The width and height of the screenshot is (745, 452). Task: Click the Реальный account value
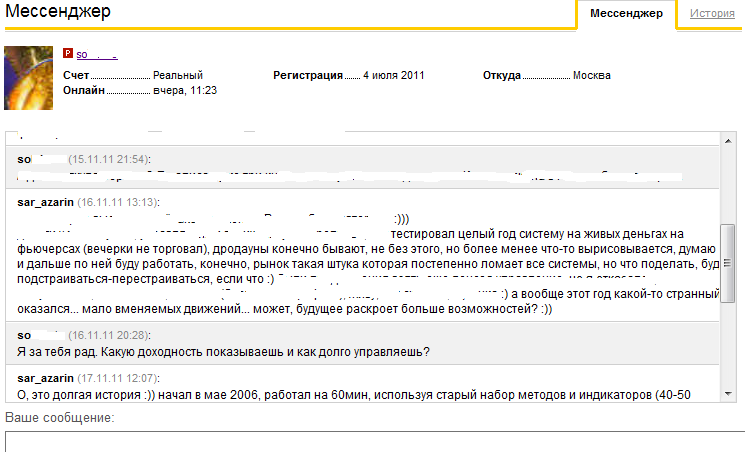click(178, 76)
